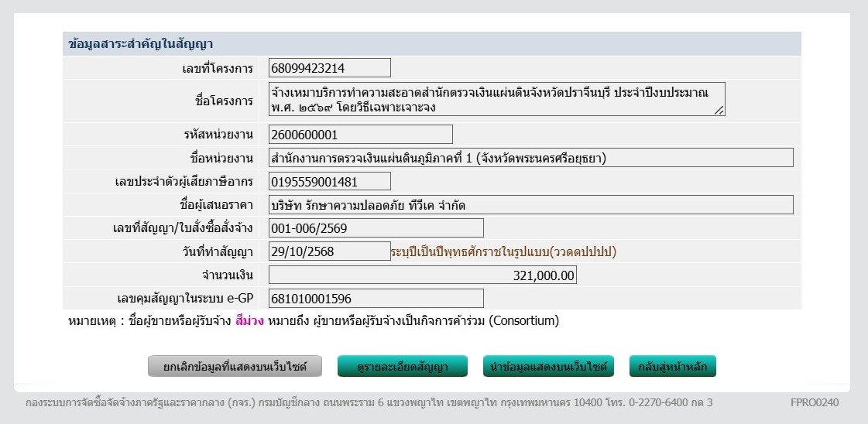868x424 pixels.
Task: Click the e-GP control number field 681010001596
Action: (x=376, y=298)
